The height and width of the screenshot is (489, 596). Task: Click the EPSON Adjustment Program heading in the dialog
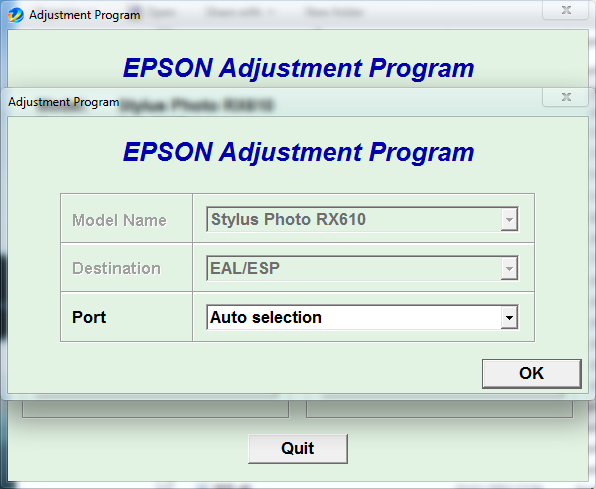pyautogui.click(x=298, y=152)
